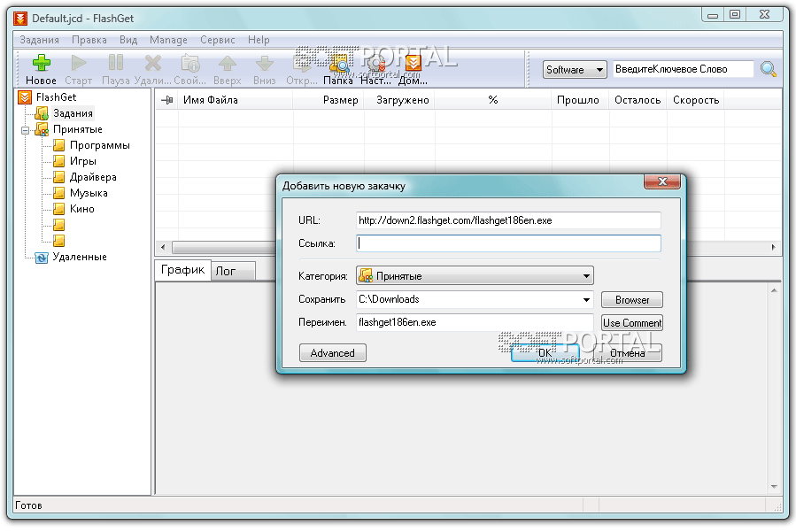Open the Правка menu
The width and height of the screenshot is (796, 532).
[x=89, y=40]
